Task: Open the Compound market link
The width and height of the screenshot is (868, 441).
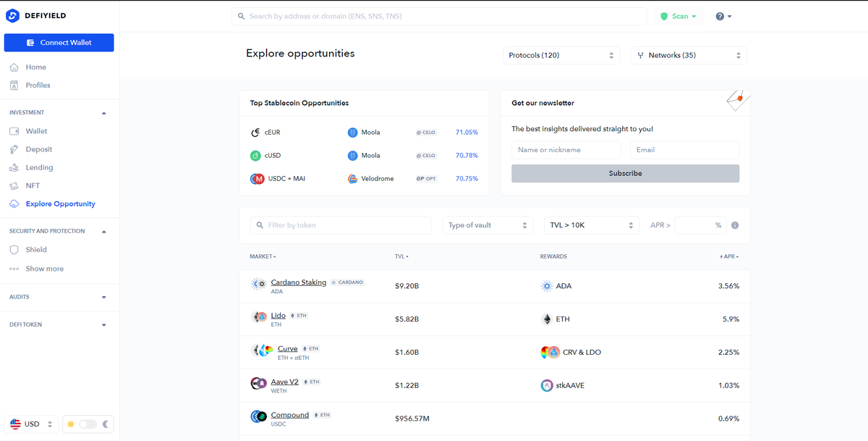Action: coord(290,415)
